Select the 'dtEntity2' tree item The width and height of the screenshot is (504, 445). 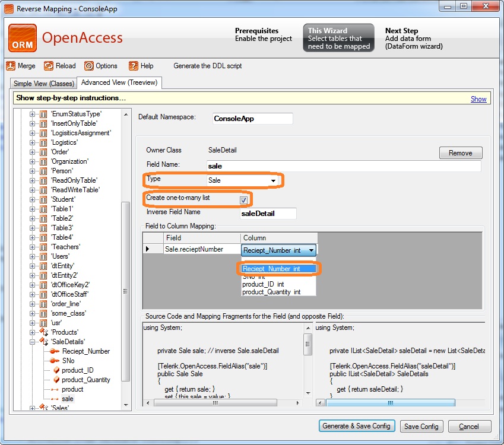click(64, 275)
